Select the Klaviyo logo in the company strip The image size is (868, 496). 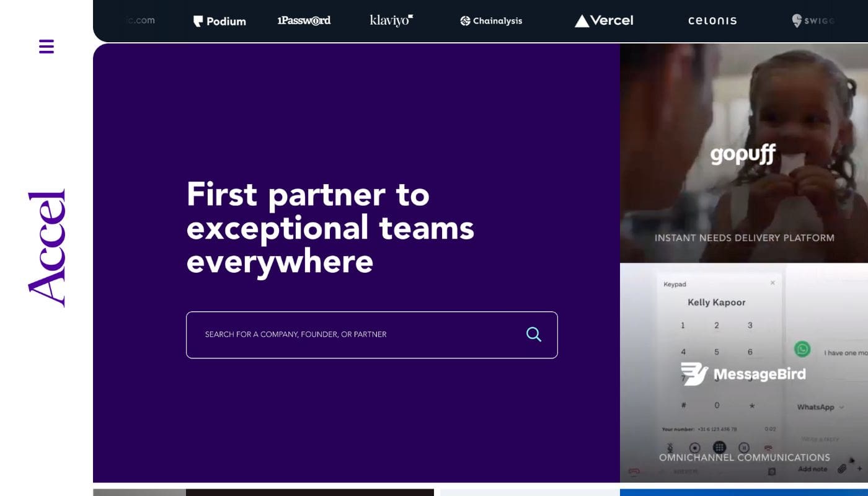point(391,20)
